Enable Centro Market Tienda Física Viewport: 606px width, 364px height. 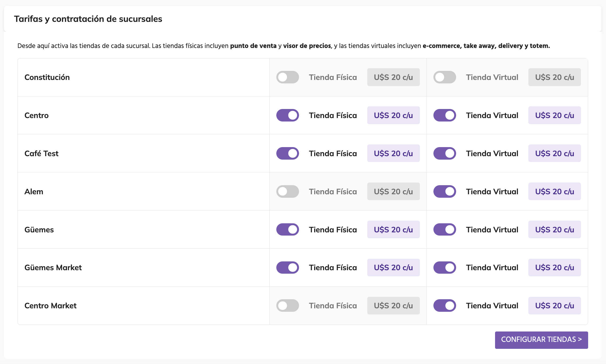click(x=288, y=306)
